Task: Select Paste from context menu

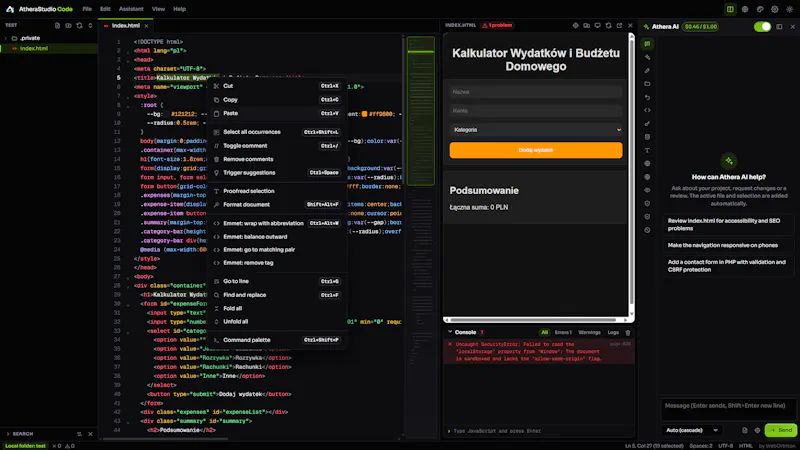Action: tap(277, 113)
